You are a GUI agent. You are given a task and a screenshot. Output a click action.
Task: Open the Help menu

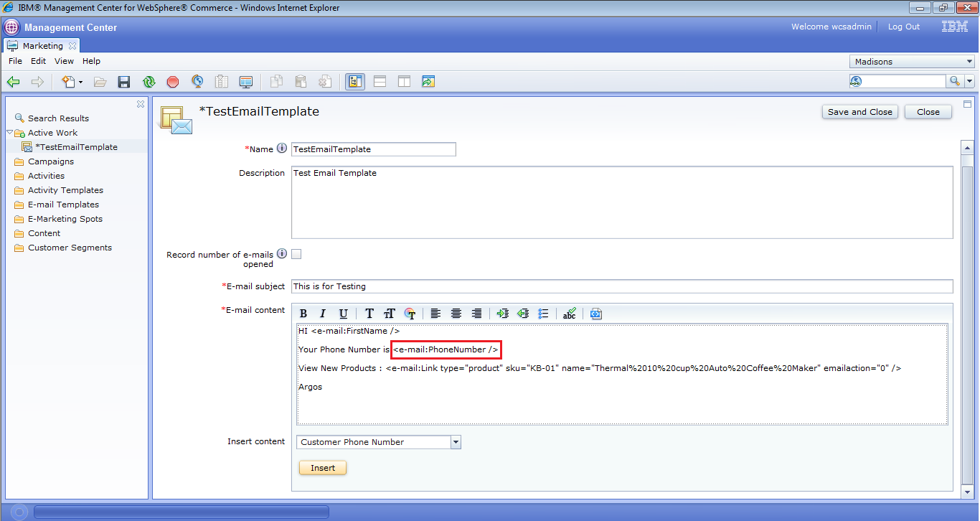click(91, 62)
